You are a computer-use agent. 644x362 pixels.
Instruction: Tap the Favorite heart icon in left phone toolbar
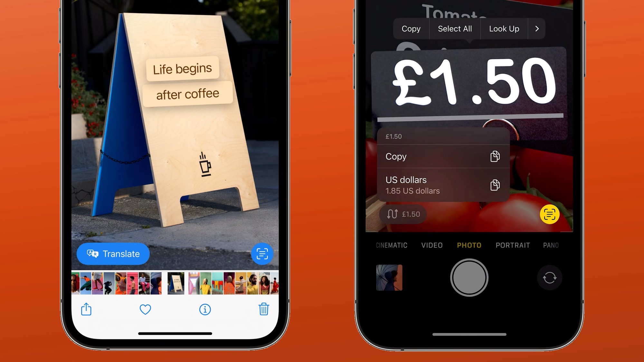coord(145,309)
